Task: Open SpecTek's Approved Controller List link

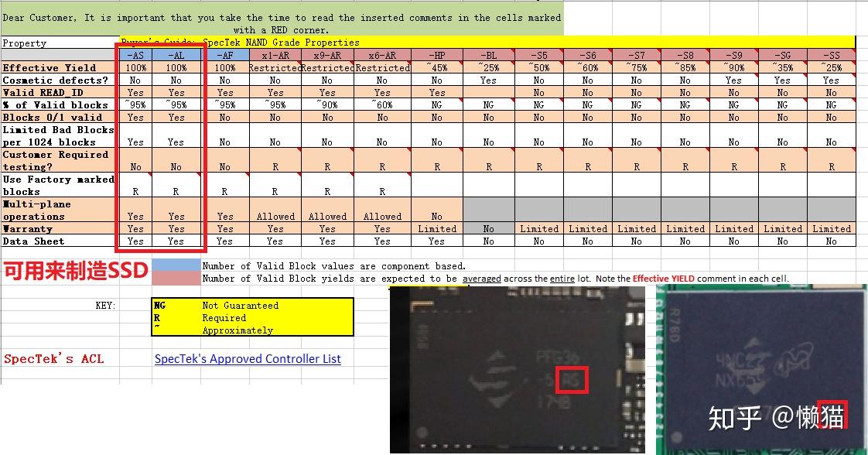Action: coord(248,358)
